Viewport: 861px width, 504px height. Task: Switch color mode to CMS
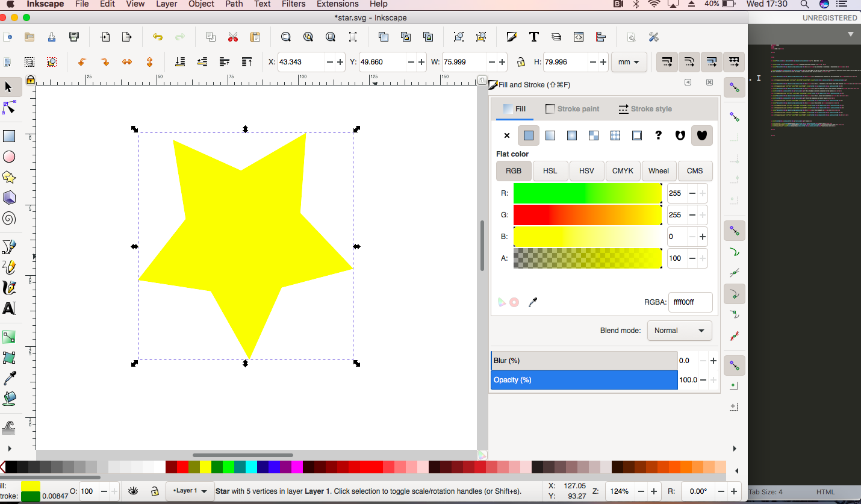click(x=695, y=171)
